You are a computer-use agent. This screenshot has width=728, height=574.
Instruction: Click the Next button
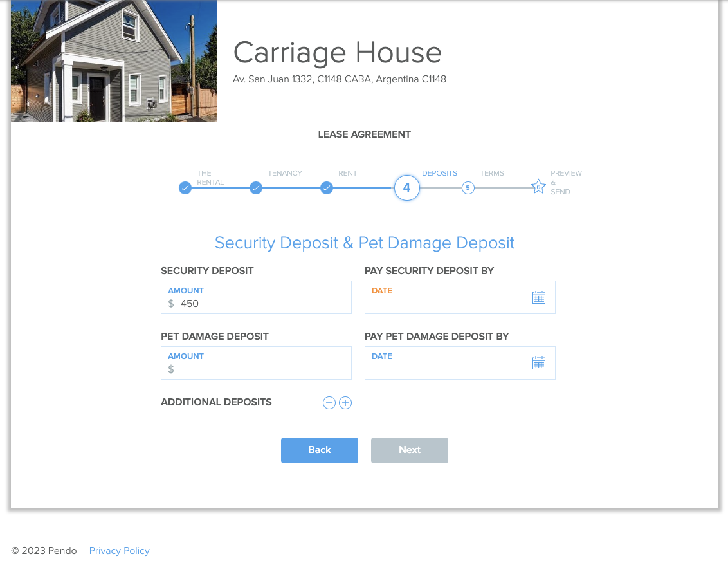(x=410, y=450)
